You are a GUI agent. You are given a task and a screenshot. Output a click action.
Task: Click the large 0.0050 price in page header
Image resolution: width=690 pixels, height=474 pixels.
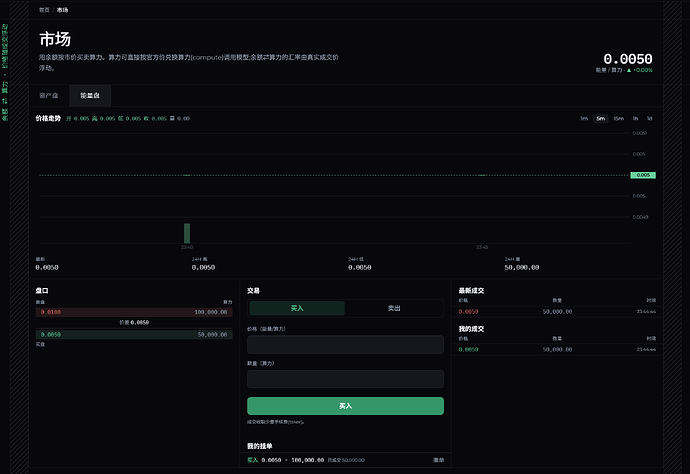(628, 59)
